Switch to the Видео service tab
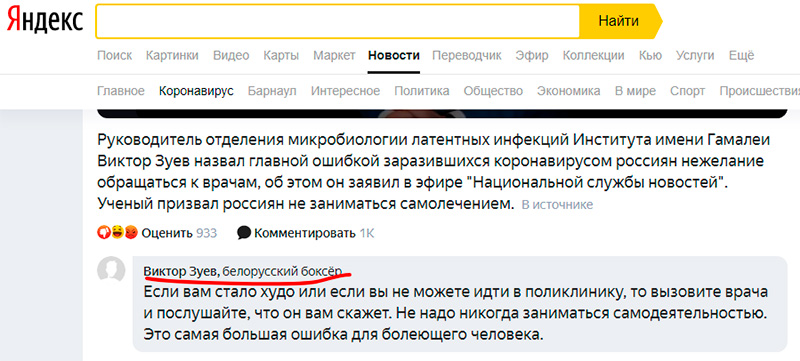The width and height of the screenshot is (800, 361). pos(231,56)
